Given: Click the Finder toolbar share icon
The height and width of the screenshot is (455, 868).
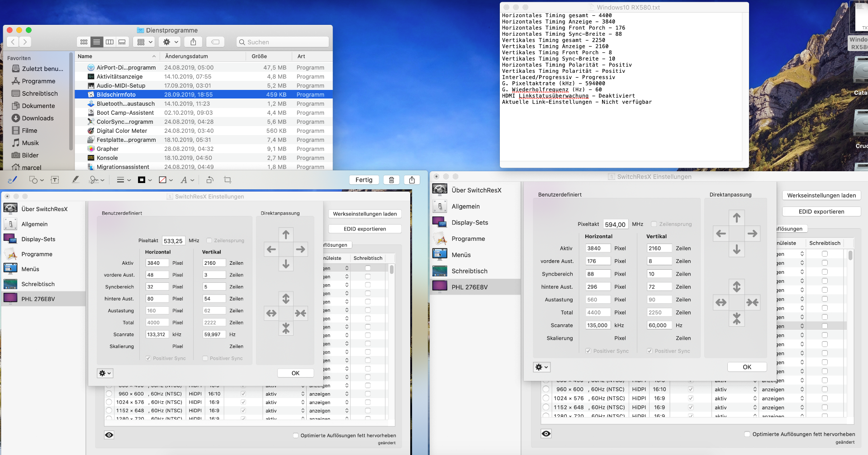Looking at the screenshot, I should pos(193,42).
